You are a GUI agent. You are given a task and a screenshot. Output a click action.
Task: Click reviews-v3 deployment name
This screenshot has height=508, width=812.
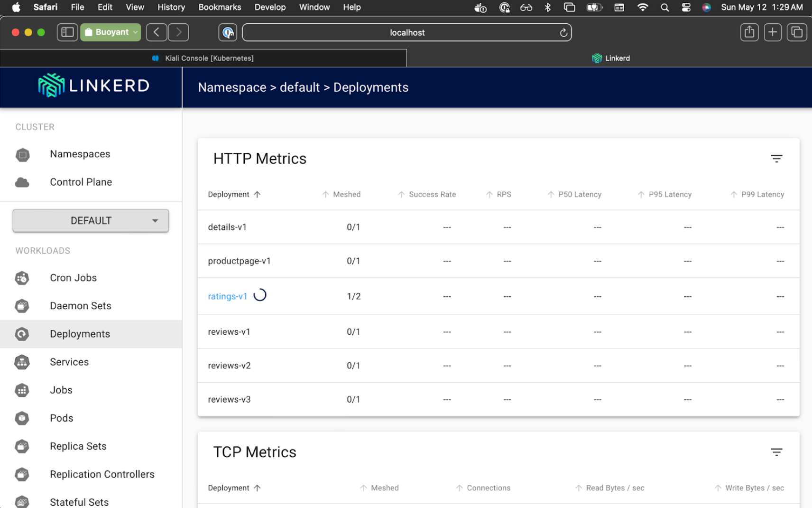[229, 399]
